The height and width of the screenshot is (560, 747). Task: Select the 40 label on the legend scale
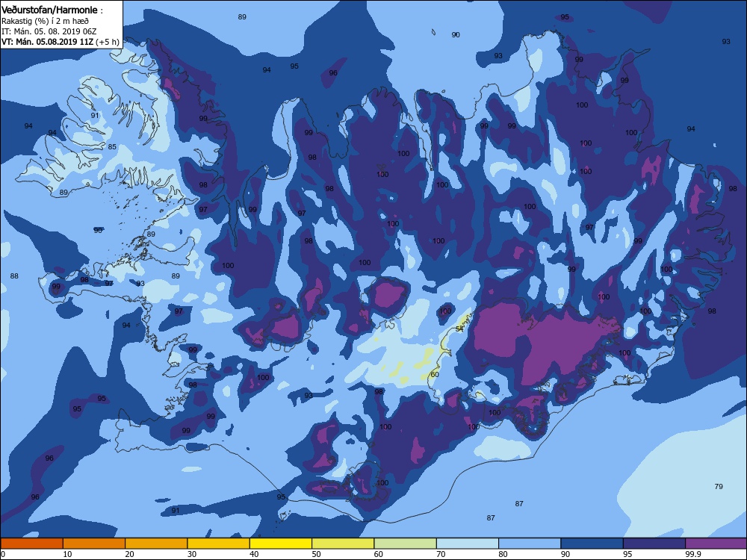point(254,554)
